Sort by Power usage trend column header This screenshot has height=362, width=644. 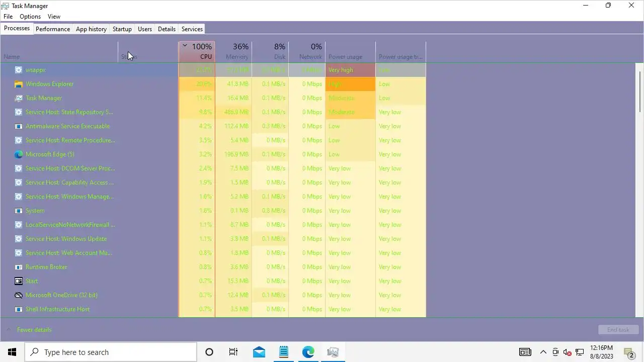pyautogui.click(x=400, y=52)
